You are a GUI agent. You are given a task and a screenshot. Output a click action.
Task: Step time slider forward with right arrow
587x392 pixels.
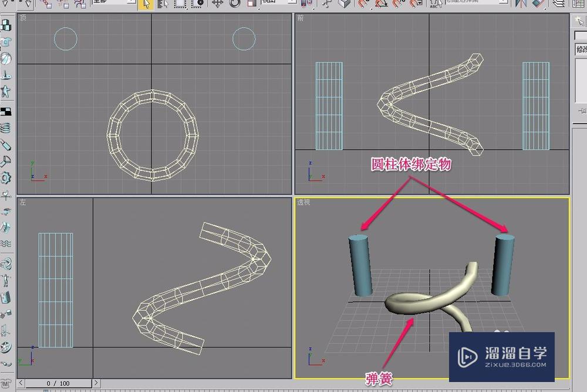(96, 383)
